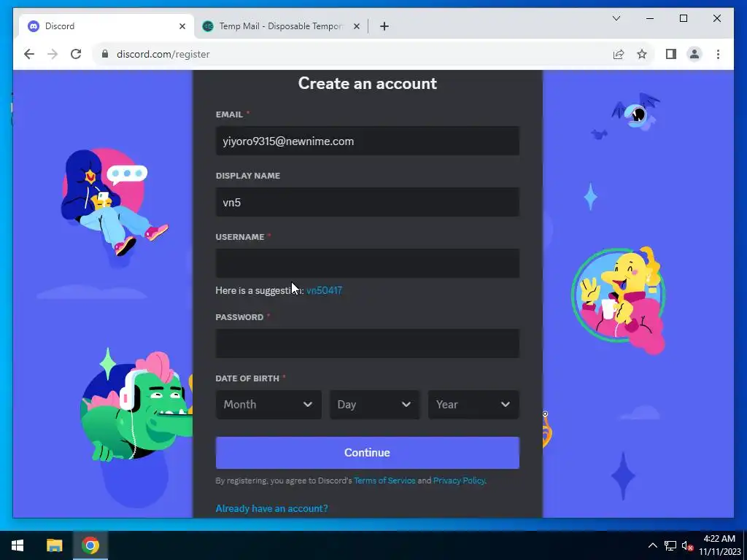
Task: Show hidden system tray icons
Action: (x=653, y=545)
